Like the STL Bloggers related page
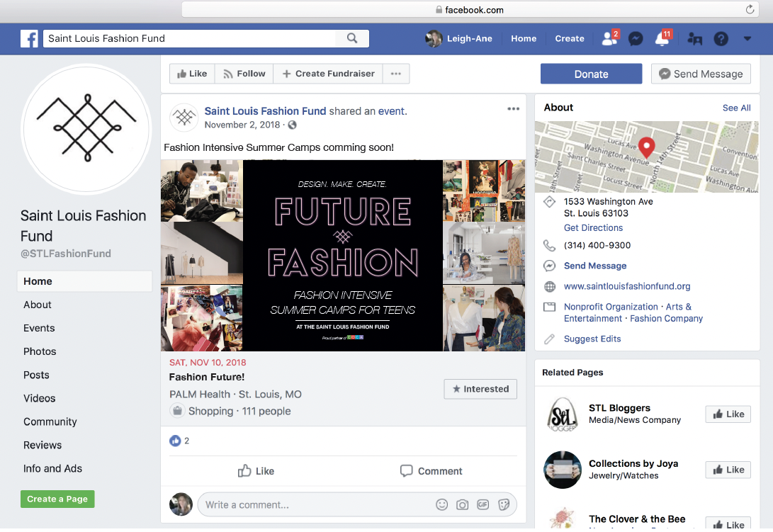 click(x=728, y=414)
